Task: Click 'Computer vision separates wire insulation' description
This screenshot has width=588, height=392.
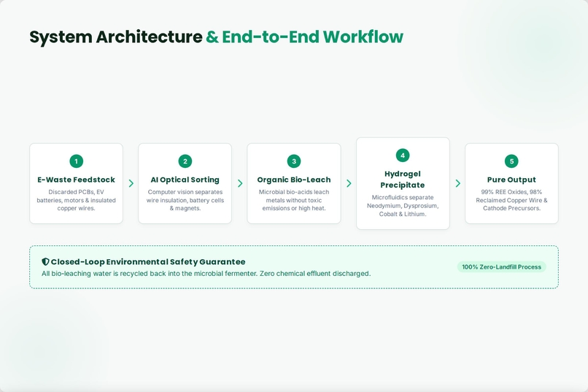Action: tap(185, 200)
